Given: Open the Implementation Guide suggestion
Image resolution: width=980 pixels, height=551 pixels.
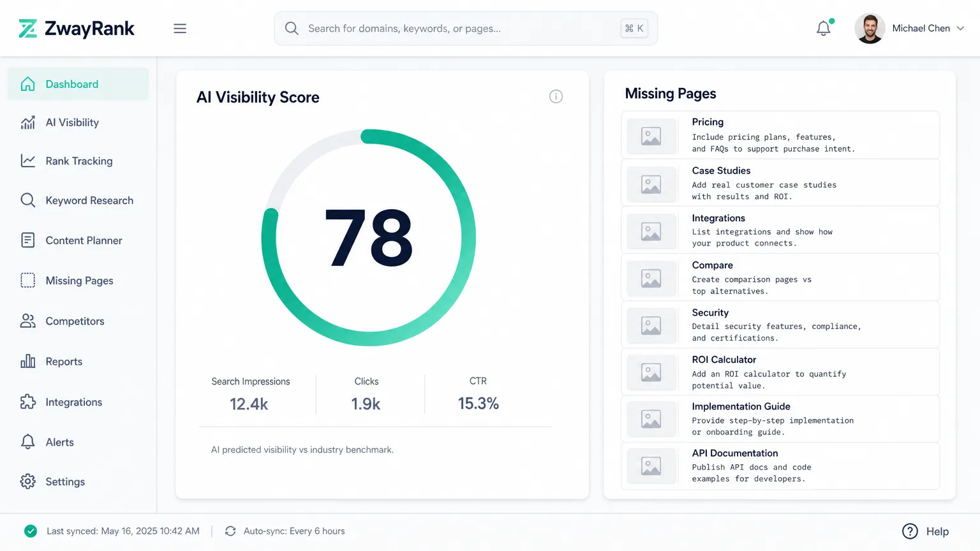Looking at the screenshot, I should tap(780, 419).
